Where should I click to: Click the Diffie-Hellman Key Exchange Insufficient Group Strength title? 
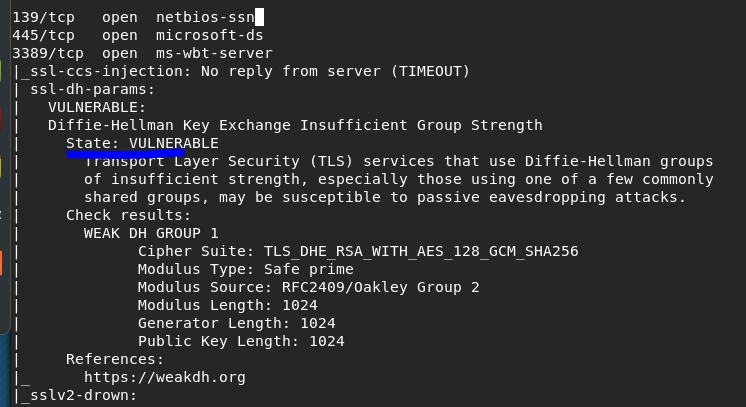[295, 125]
